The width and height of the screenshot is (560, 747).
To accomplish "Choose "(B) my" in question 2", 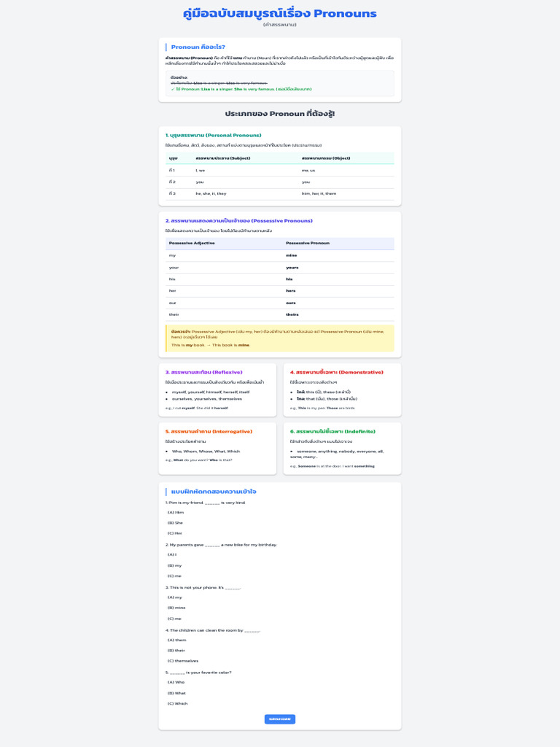I will click(175, 565).
